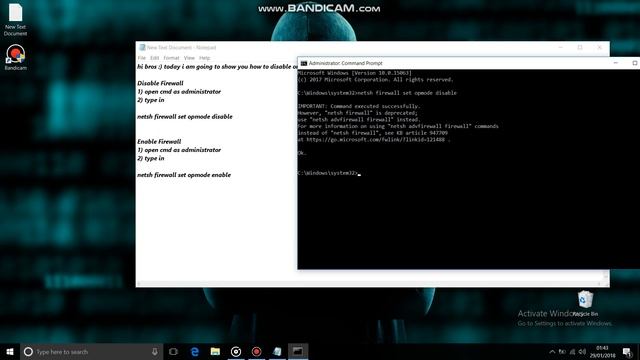Show hidden system tray icons
The height and width of the screenshot is (360, 640).
pyautogui.click(x=552, y=352)
